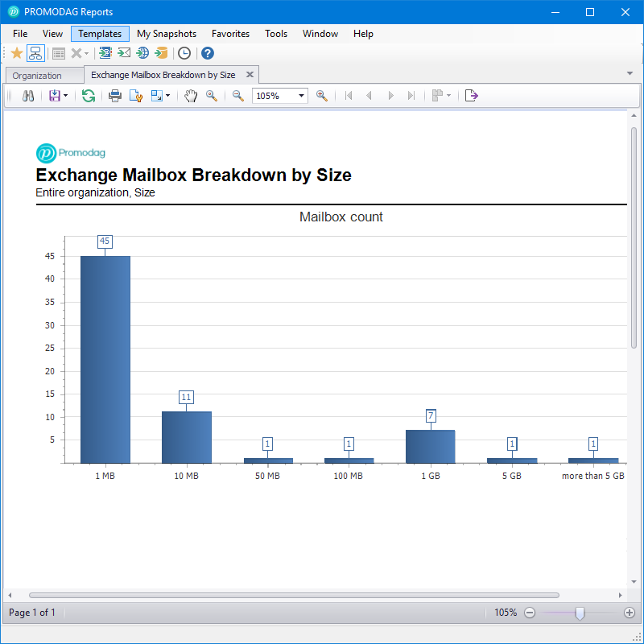This screenshot has height=644, width=644.
Task: Expand the multiple pages dropdown arrow
Action: point(448,96)
